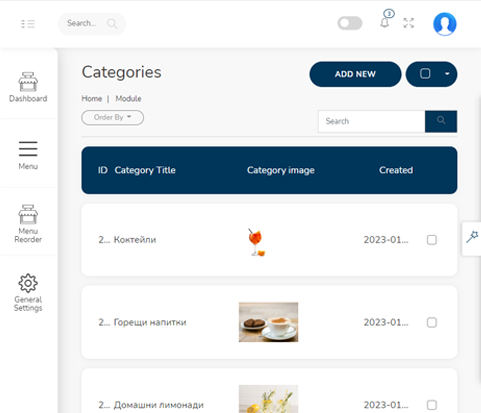Open bulk actions dropdown arrow

447,74
